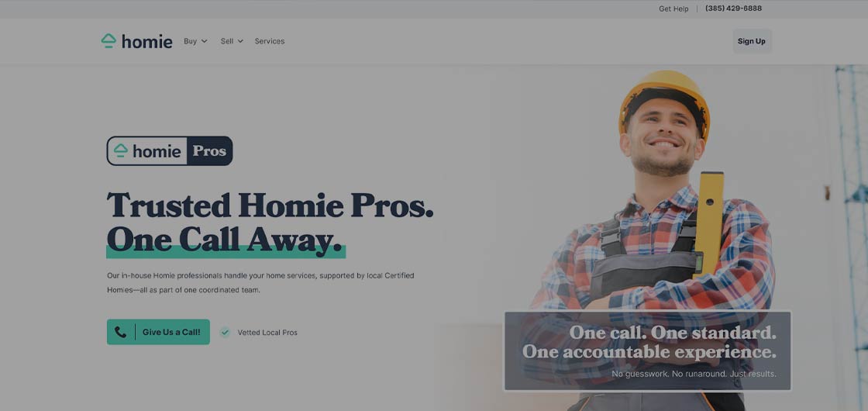Call the (385) 429-6888 phone link
Screen dimensions: 868x411
(x=733, y=9)
